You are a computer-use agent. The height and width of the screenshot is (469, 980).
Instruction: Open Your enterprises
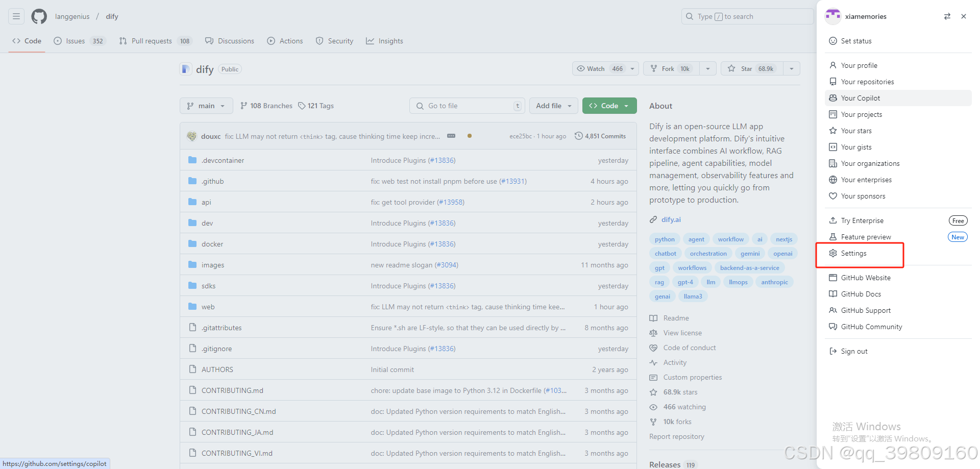(898, 180)
